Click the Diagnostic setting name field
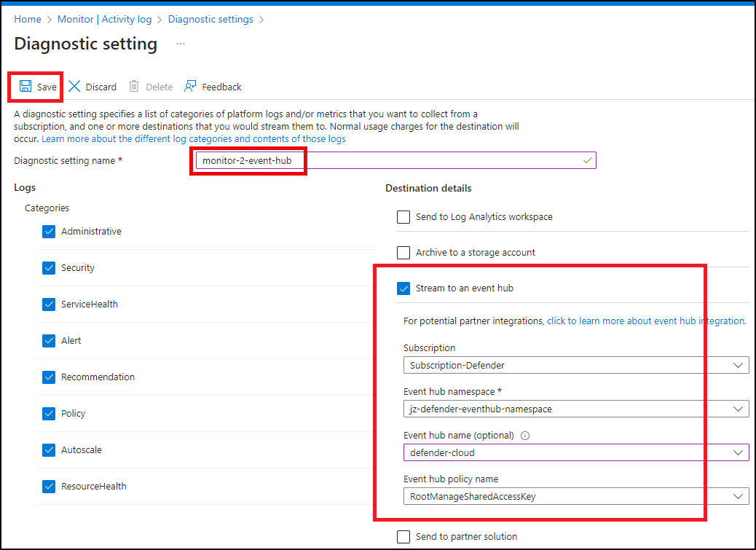 [x=393, y=160]
